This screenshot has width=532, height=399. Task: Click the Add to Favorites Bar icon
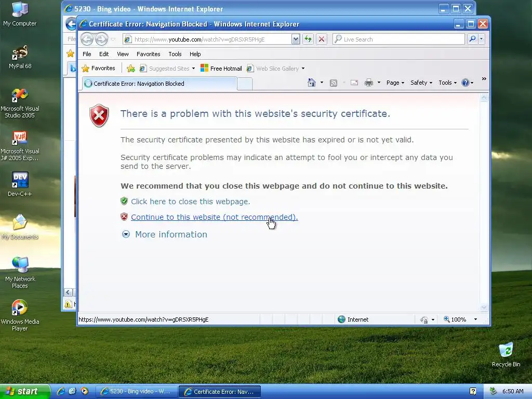click(130, 69)
